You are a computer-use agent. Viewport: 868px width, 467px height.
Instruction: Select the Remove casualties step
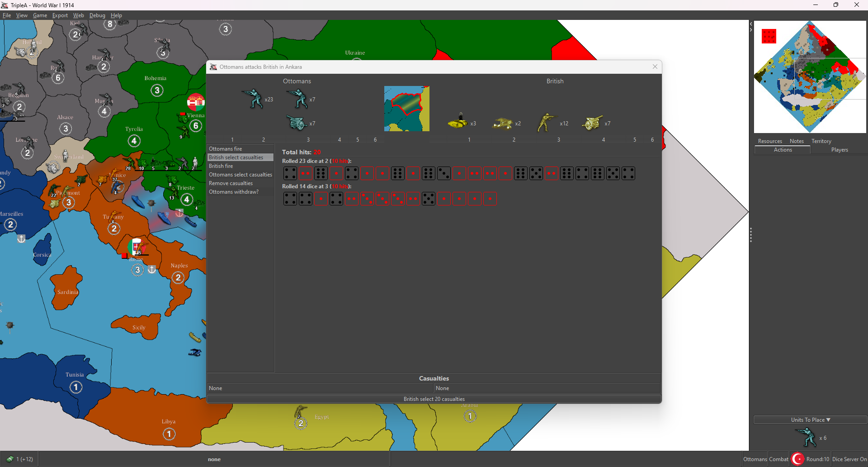click(x=240, y=183)
